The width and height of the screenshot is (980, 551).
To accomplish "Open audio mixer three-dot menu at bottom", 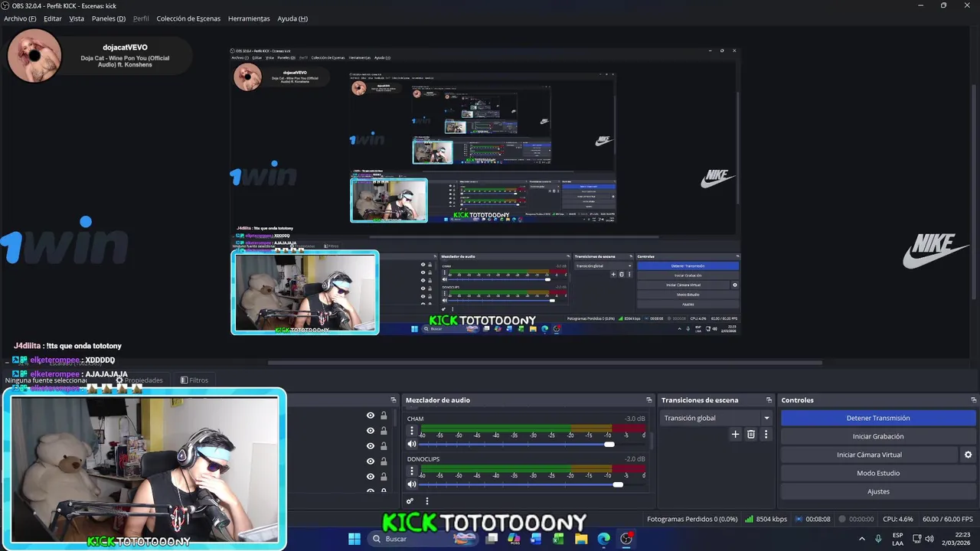I will [427, 501].
